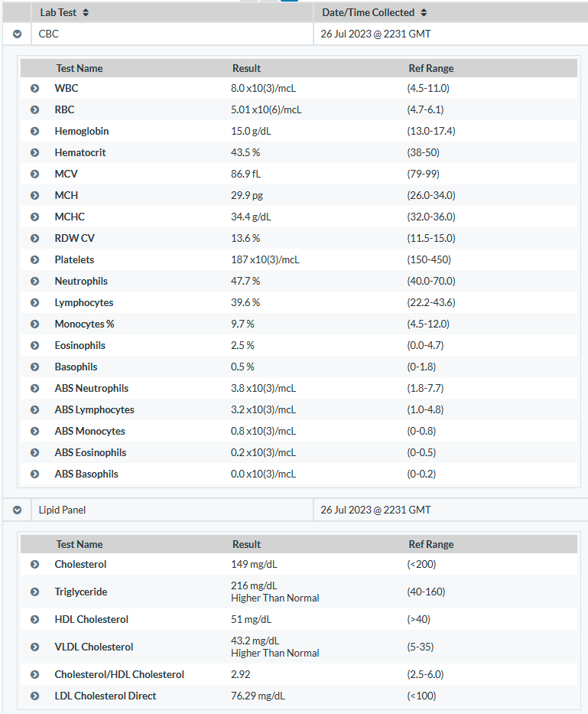Expand the Hemoglobin row arrow icon
The image size is (588, 714).
click(34, 131)
